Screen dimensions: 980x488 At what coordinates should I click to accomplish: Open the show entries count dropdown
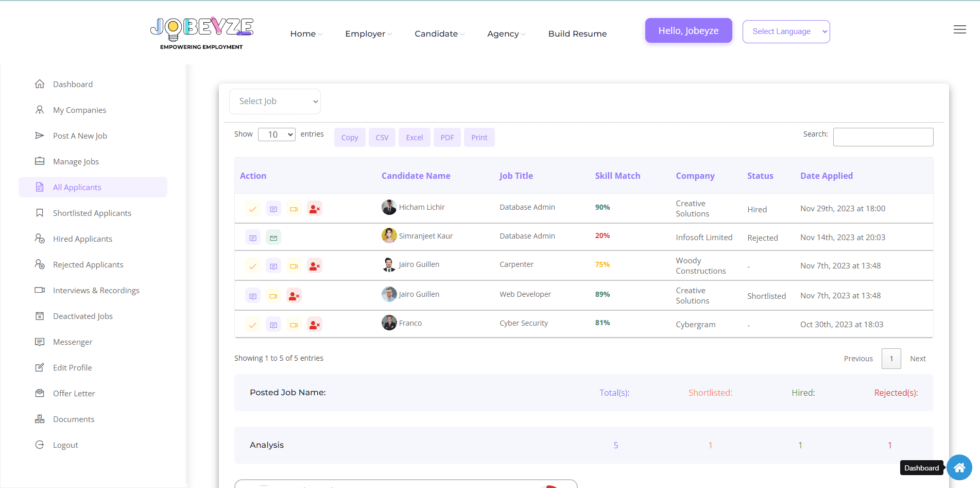(277, 134)
